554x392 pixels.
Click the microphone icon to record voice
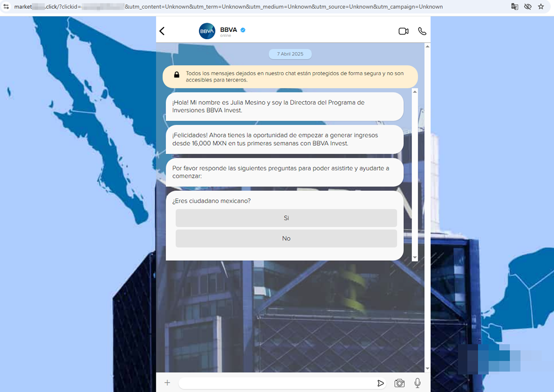[x=417, y=383]
